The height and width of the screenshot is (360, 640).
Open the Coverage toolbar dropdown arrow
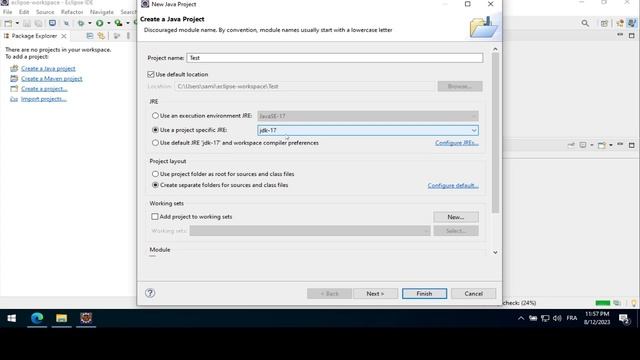[127, 23]
